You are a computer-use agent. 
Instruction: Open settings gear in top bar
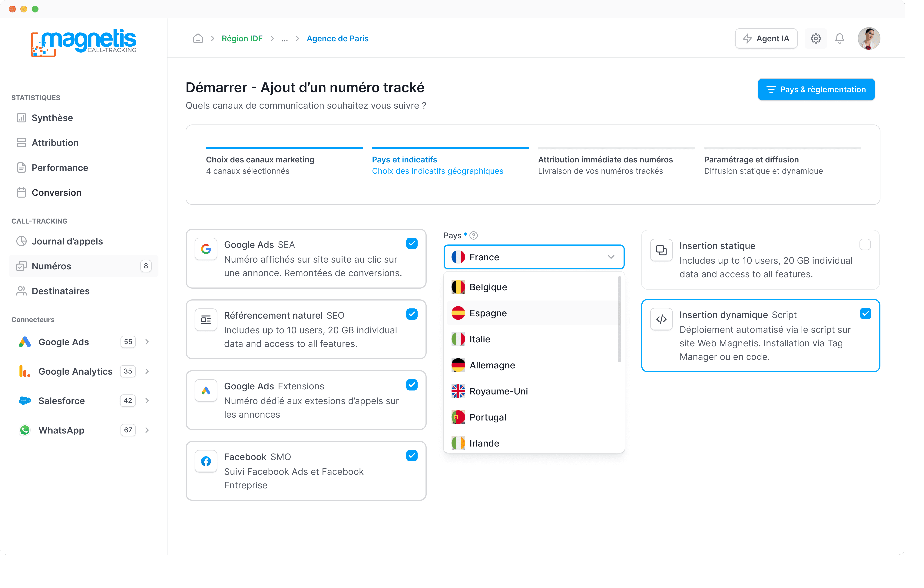coord(815,38)
